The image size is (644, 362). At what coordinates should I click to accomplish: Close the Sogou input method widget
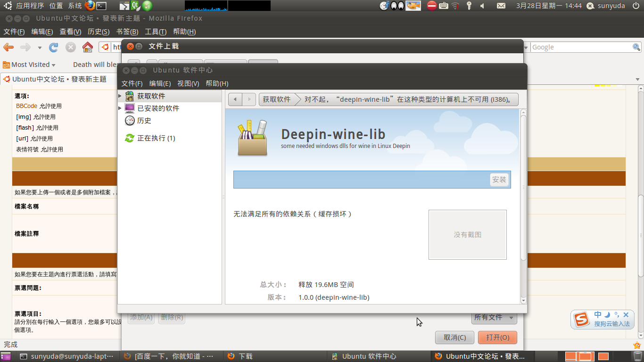point(626,315)
